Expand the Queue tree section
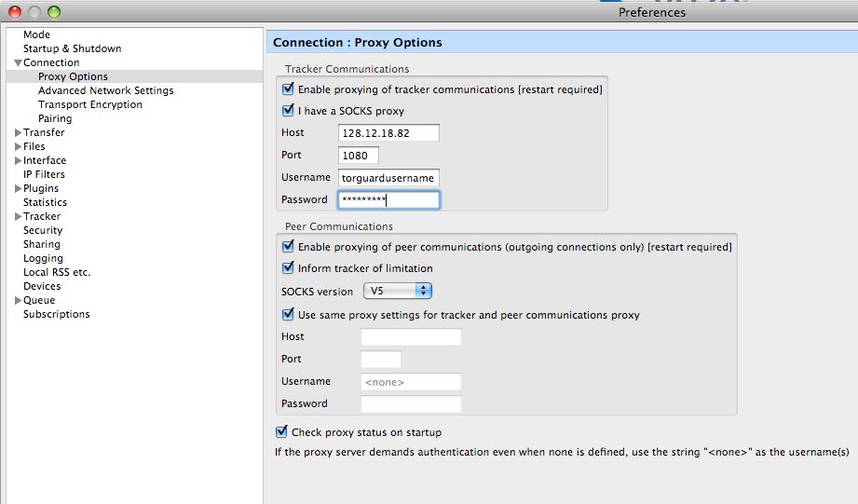 point(18,300)
